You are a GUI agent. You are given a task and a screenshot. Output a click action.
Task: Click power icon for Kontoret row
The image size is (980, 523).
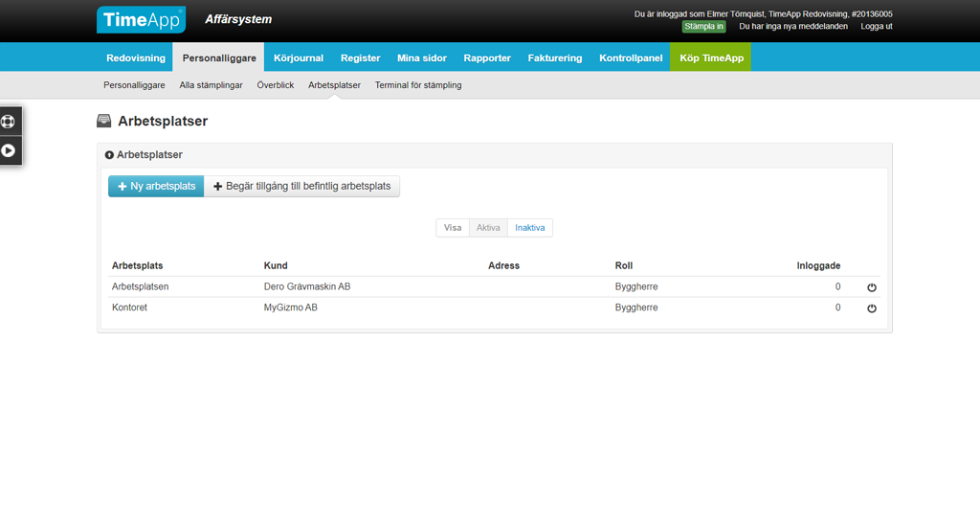coord(871,308)
